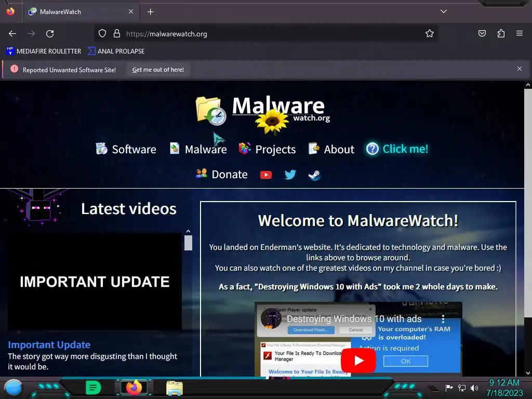Play the Destroying Windows 10 with ads video
This screenshot has height=399, width=532.
(x=358, y=361)
